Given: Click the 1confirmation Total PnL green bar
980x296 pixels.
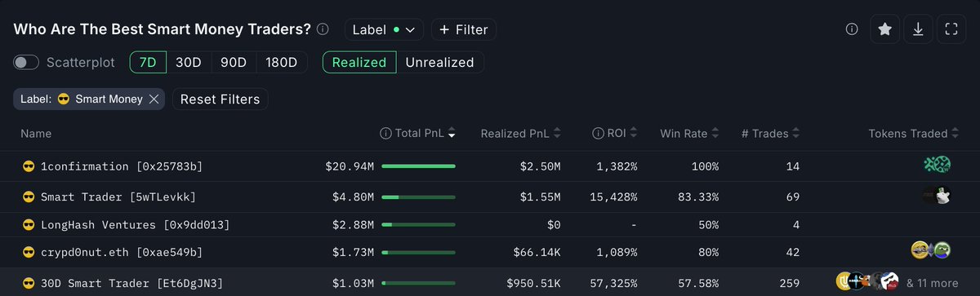Looking at the screenshot, I should coord(418,166).
